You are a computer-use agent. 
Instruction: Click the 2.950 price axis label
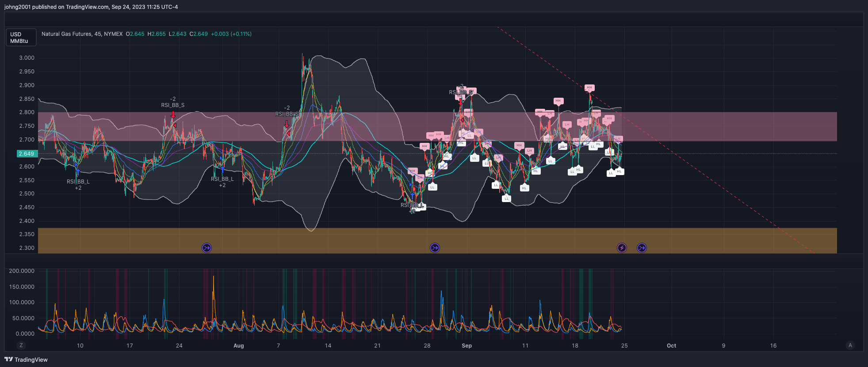(x=27, y=72)
